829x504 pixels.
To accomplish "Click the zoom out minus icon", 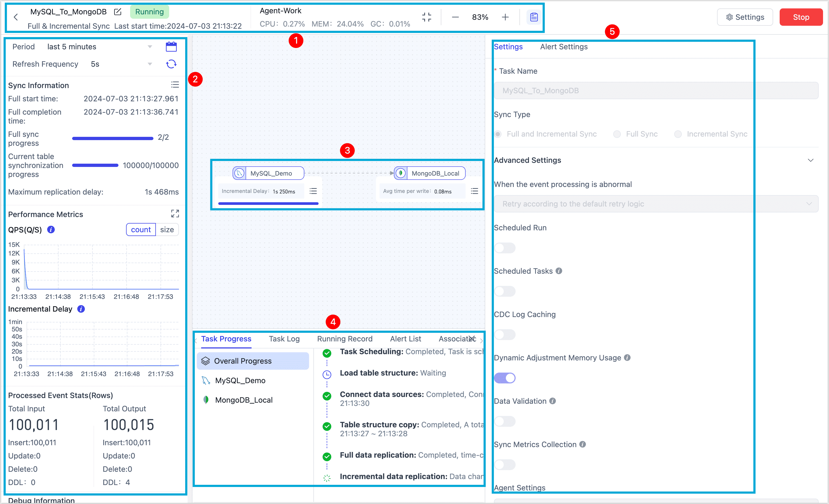I will pos(455,17).
